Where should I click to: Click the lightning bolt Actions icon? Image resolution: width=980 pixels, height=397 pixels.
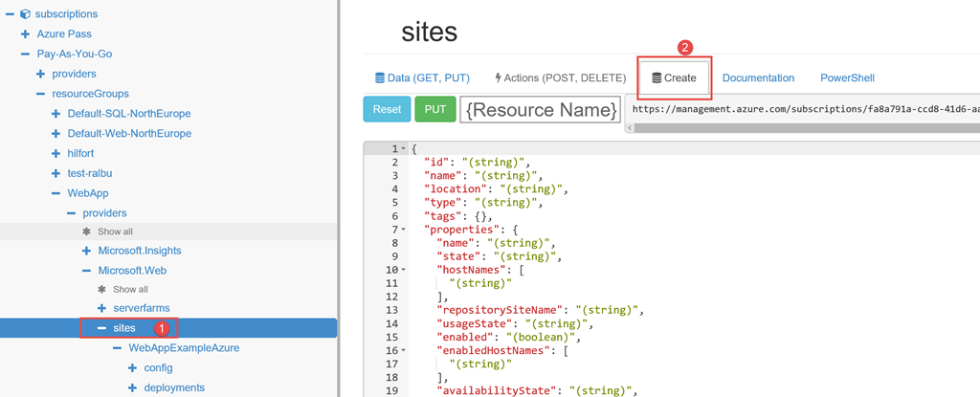point(498,78)
